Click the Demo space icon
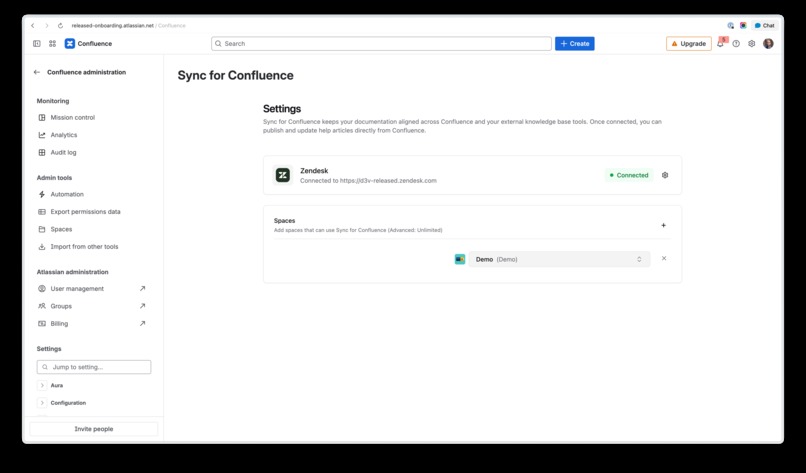 coord(460,259)
